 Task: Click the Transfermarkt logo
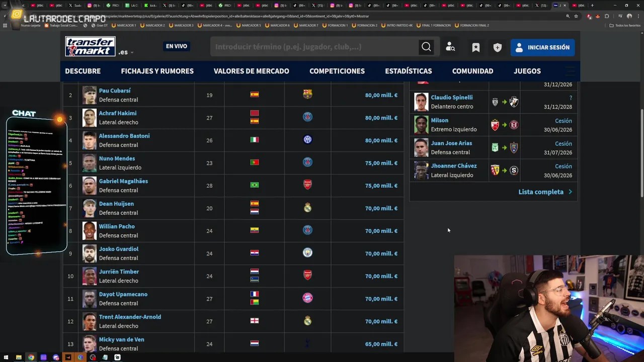pos(90,47)
